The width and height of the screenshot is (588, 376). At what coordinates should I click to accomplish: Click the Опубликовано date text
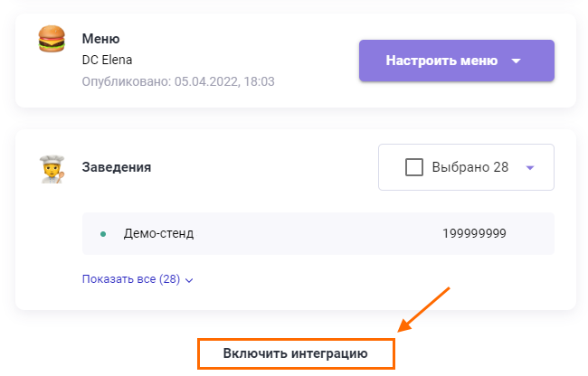coord(178,81)
